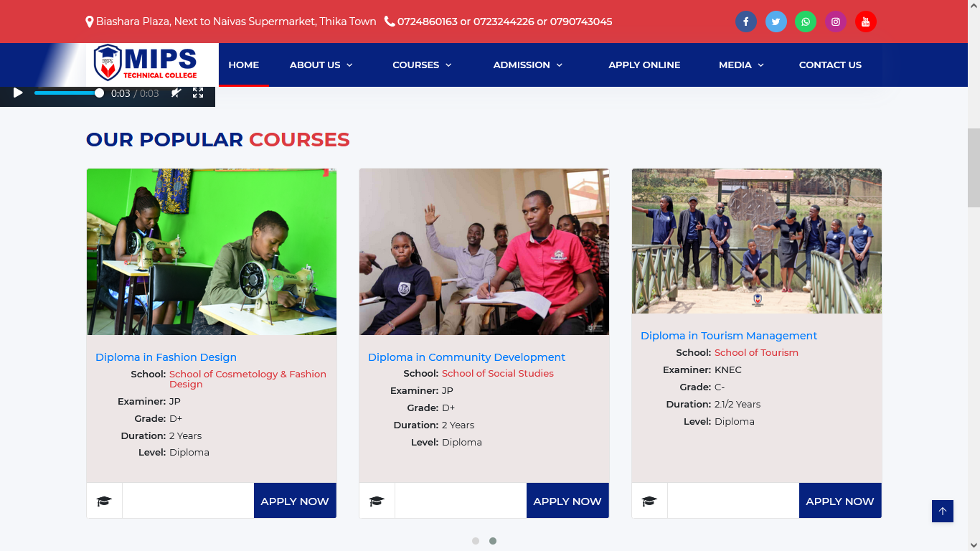Image resolution: width=980 pixels, height=551 pixels.
Task: Open the Facebook social icon
Action: [x=746, y=22]
